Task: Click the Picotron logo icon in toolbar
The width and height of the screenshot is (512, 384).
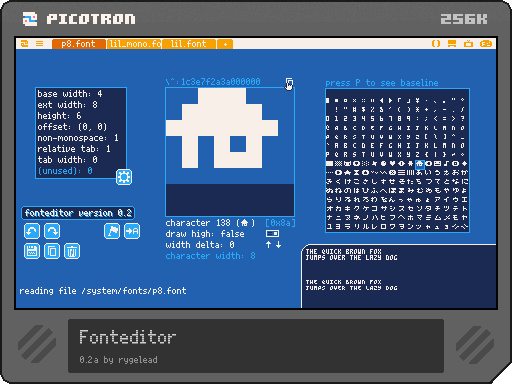Action: coord(25,44)
